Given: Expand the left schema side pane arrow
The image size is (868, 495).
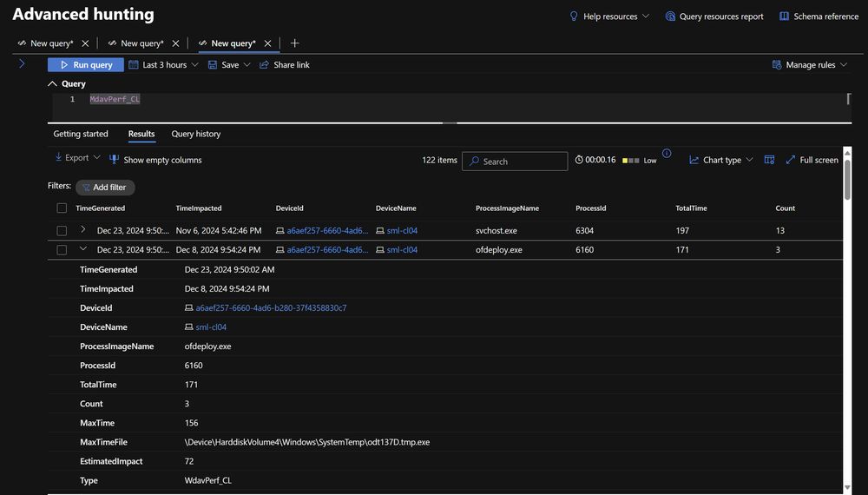Looking at the screenshot, I should (x=22, y=63).
